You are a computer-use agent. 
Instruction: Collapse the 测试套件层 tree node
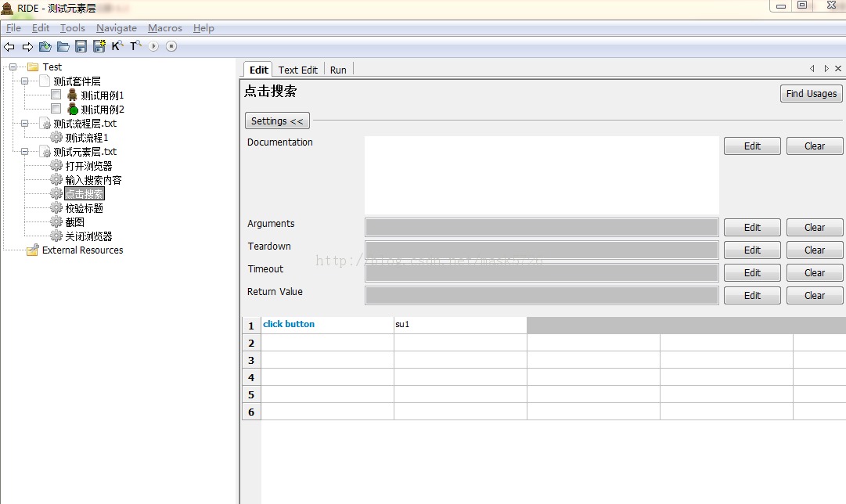pos(25,81)
